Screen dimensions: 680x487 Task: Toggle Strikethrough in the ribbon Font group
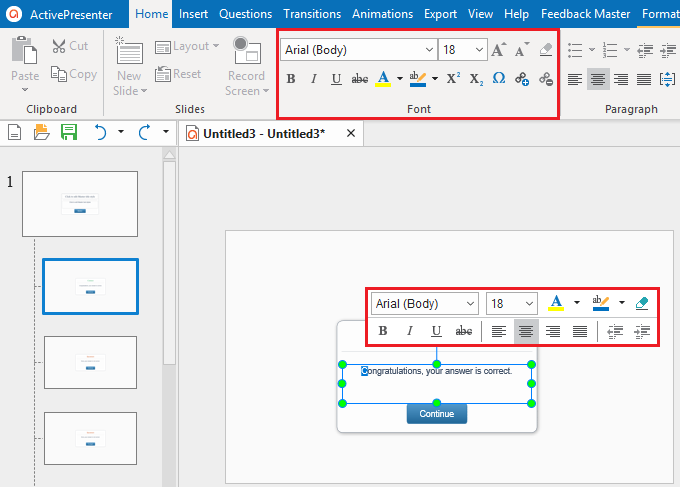(360, 79)
